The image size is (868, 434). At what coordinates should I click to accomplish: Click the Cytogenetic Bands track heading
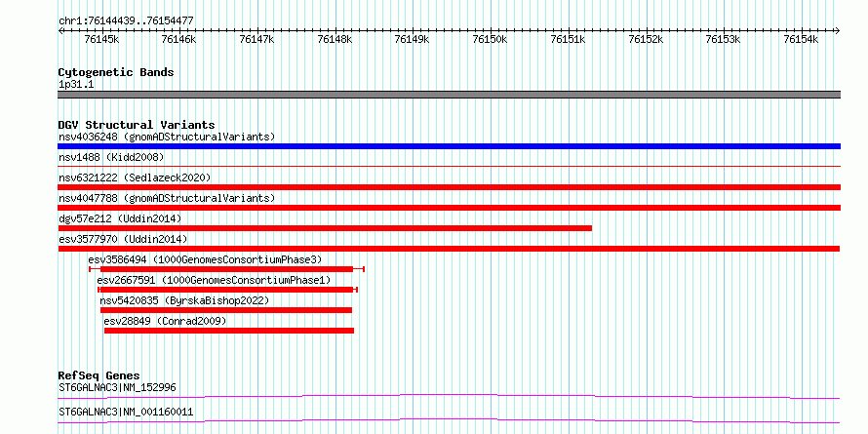(x=116, y=72)
